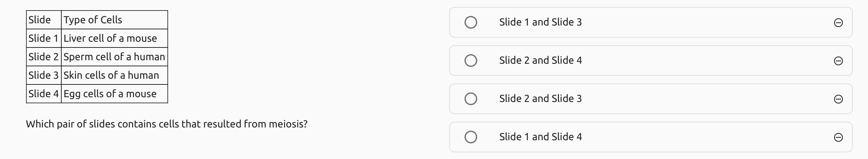Click the 'Slide 1 and Slide 4' answer text
Screen dimensions: 868x159
click(540, 137)
